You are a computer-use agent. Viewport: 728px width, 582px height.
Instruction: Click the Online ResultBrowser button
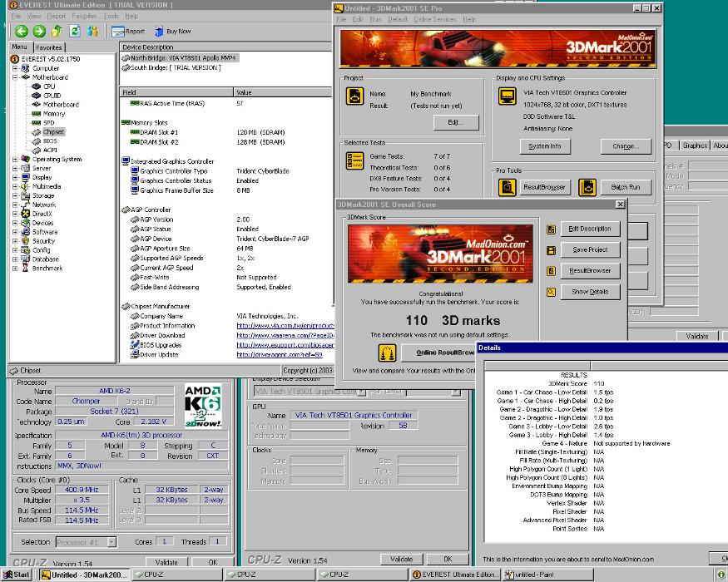pyautogui.click(x=438, y=353)
